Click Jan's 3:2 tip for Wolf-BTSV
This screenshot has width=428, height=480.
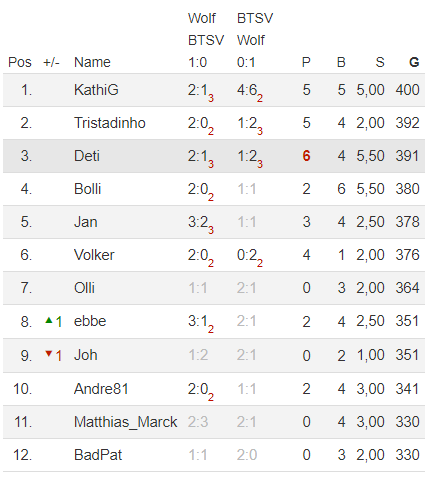click(x=201, y=224)
